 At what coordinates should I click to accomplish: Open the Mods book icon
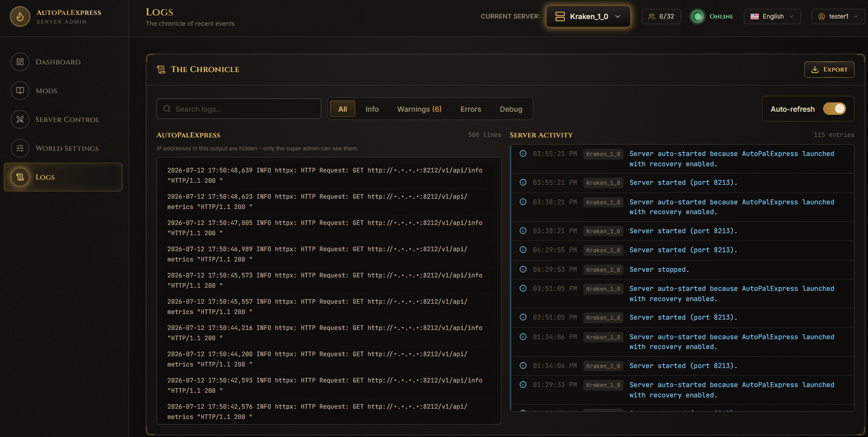(20, 91)
